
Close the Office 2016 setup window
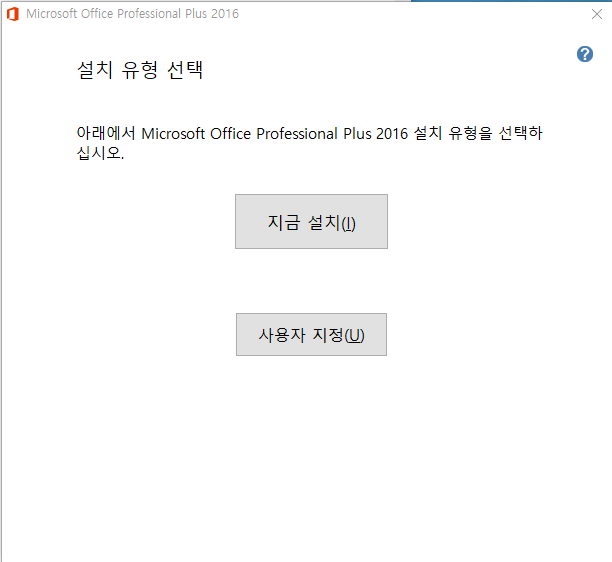596,14
